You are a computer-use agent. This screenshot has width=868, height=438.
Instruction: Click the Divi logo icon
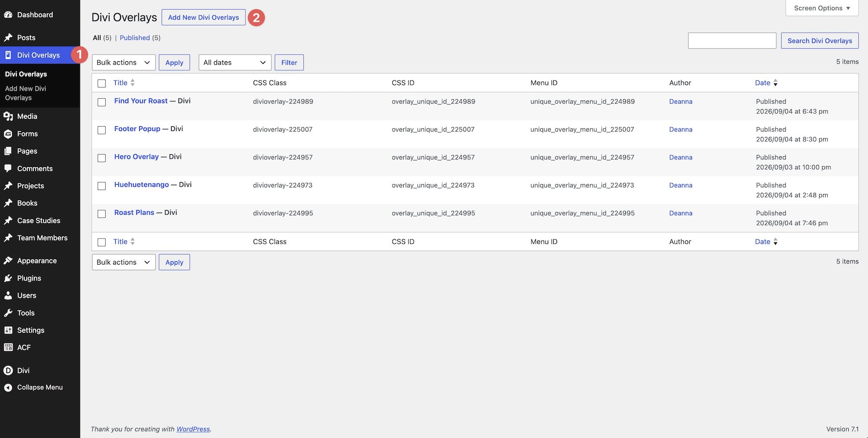[x=8, y=371]
